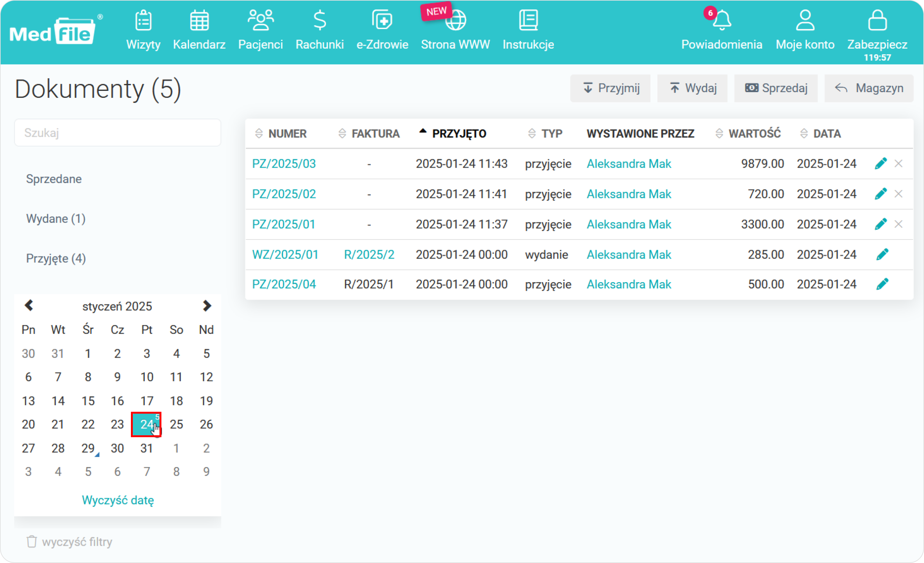Delete document PZ/2025/02 with X icon

coord(899,194)
